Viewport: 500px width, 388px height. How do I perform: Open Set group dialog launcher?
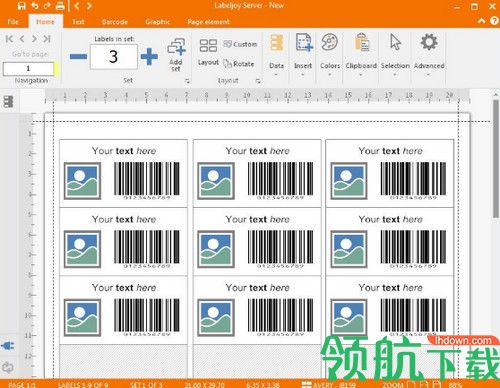pos(187,81)
